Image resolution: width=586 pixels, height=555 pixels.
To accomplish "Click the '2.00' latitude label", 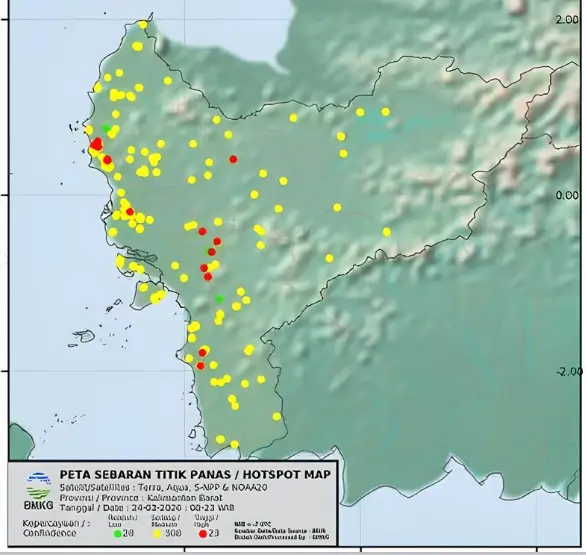I will click(x=567, y=19).
